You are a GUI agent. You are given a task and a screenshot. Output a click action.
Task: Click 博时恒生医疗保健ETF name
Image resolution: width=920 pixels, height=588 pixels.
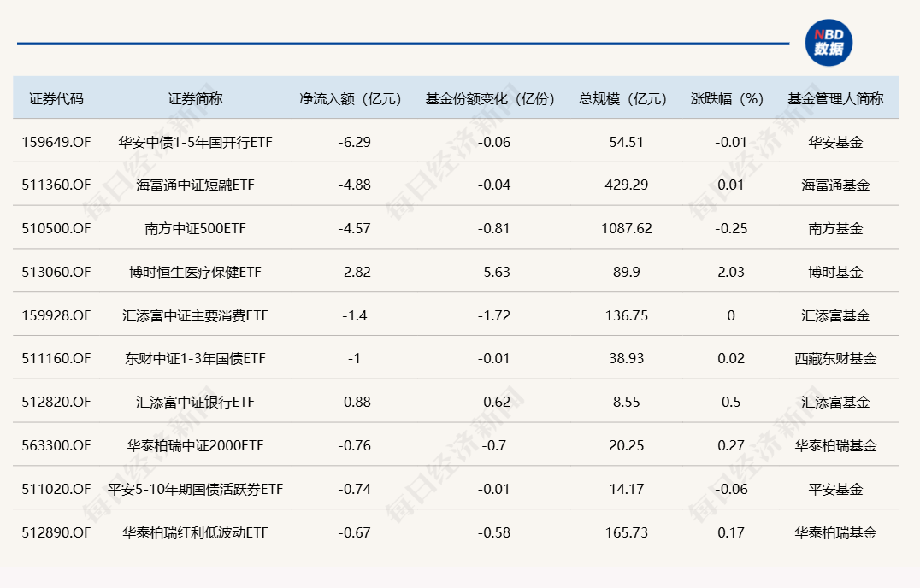(196, 272)
